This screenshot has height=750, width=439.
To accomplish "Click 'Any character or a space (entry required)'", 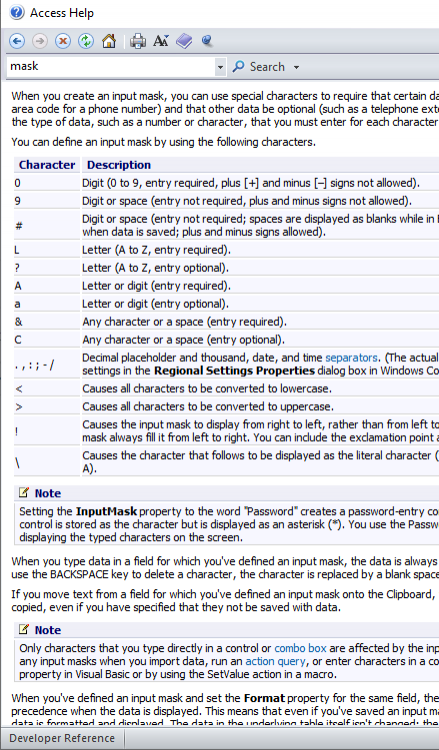I will [185, 322].
